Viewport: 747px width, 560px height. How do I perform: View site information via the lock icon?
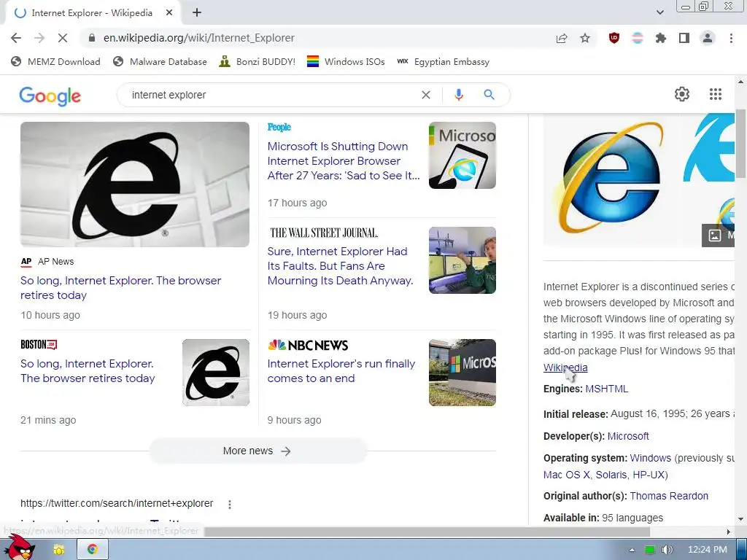click(x=92, y=38)
